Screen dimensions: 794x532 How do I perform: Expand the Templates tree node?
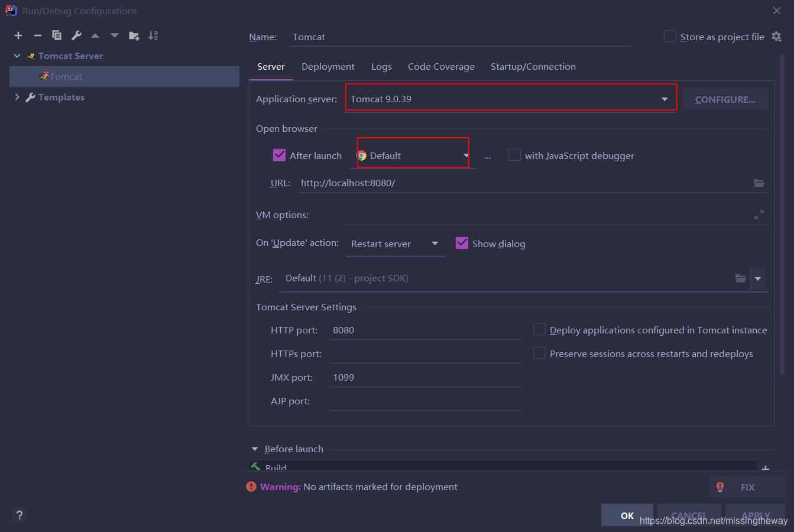tap(17, 98)
